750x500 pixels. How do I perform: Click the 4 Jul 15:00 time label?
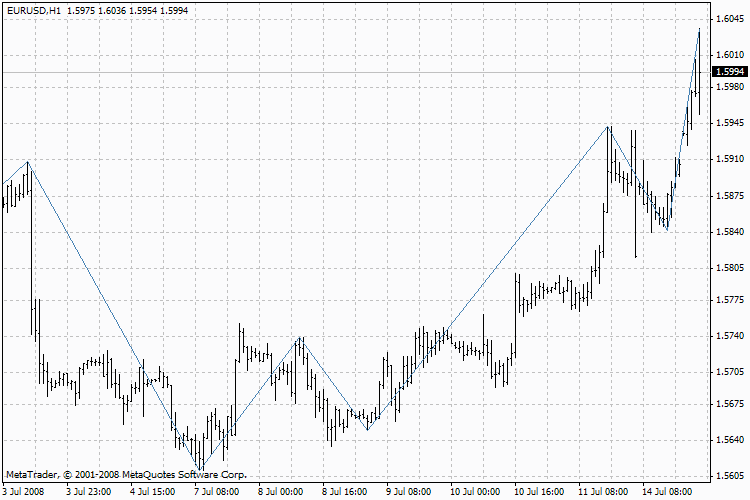(x=153, y=491)
